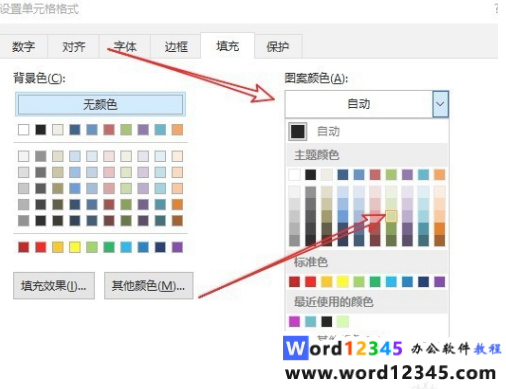Open the 字体 tab
506x389 pixels.
[x=125, y=46]
